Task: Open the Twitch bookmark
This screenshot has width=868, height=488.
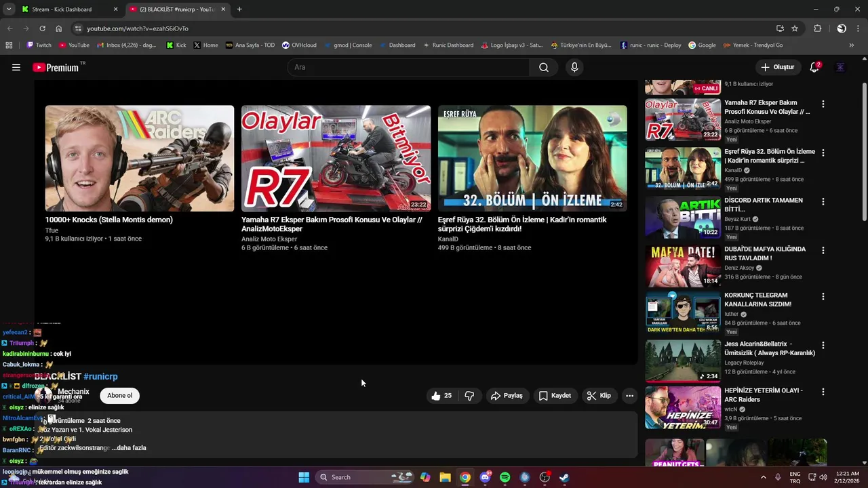Action: 39,45
